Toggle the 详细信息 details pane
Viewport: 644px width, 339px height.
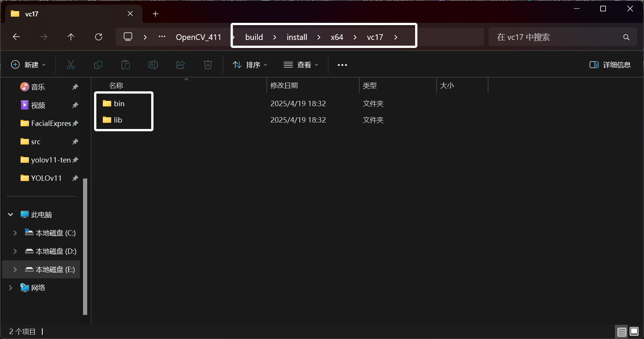(x=610, y=65)
